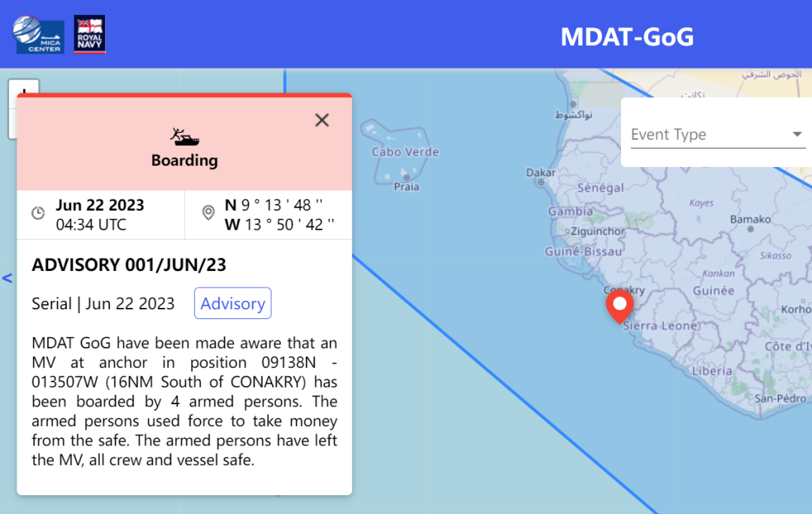Click the Cabo Verde label on the map
This screenshot has width=812, height=514.
(x=405, y=152)
